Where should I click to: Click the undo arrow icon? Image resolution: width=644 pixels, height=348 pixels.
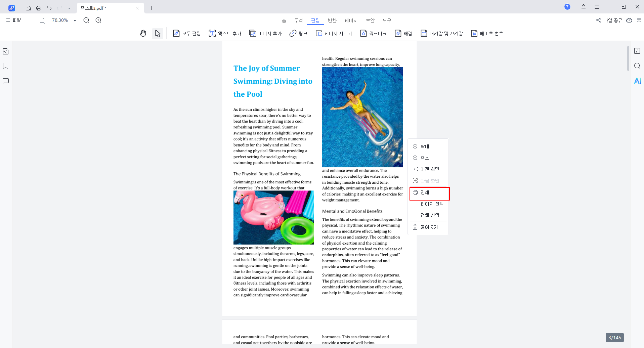(49, 8)
